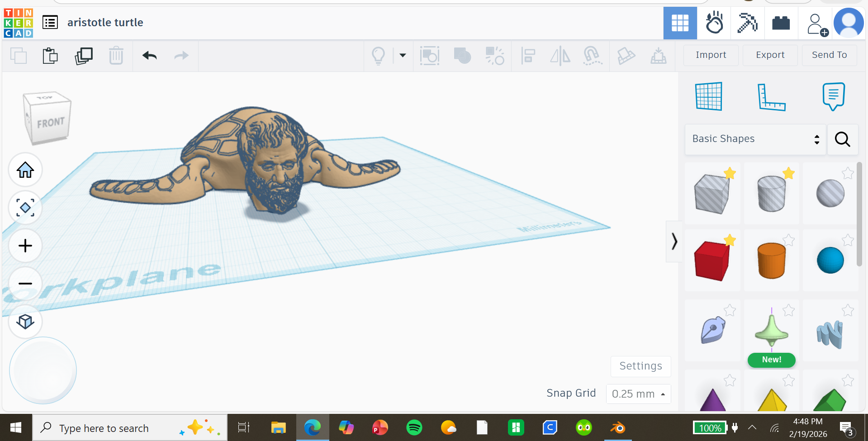Zoom in with the plus icon
This screenshot has height=441, width=868.
25,246
